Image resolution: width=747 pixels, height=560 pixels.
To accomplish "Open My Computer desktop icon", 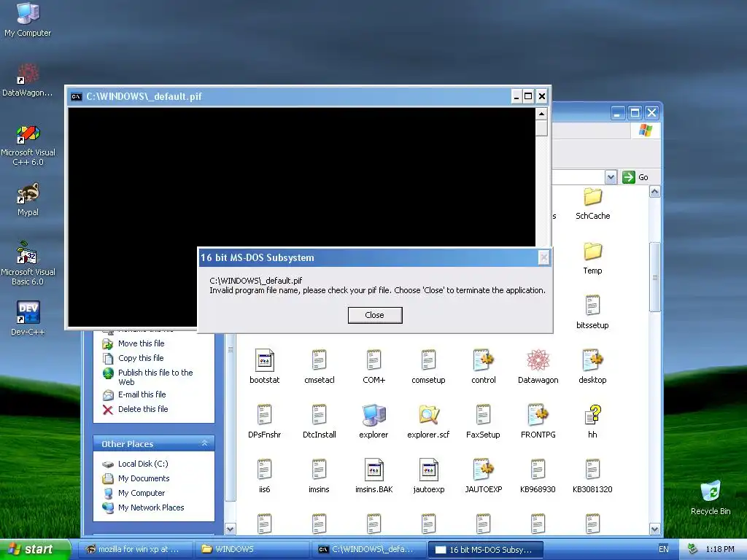I will (28, 20).
